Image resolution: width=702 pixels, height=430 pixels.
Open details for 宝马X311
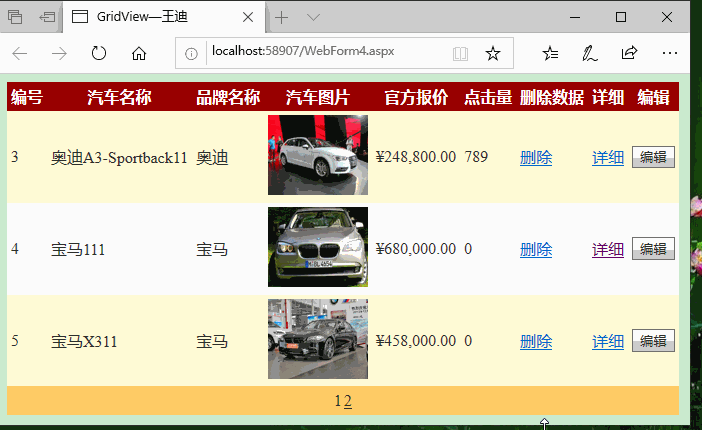tap(608, 342)
